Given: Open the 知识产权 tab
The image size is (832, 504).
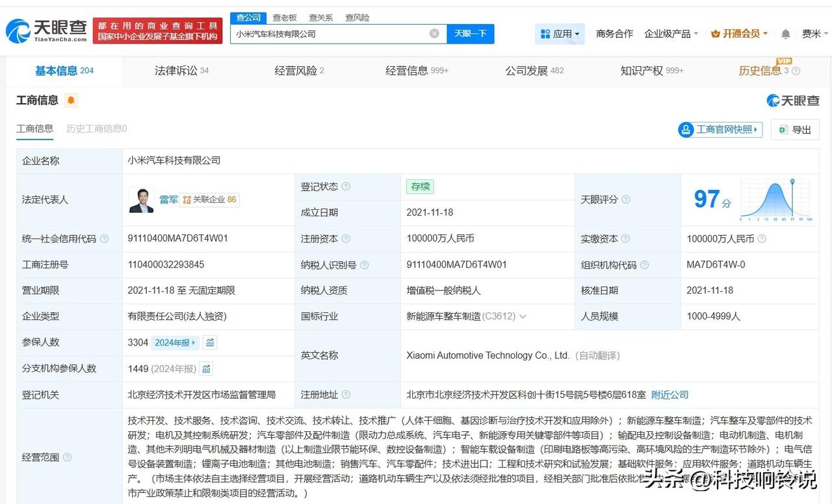Looking at the screenshot, I should point(652,71).
